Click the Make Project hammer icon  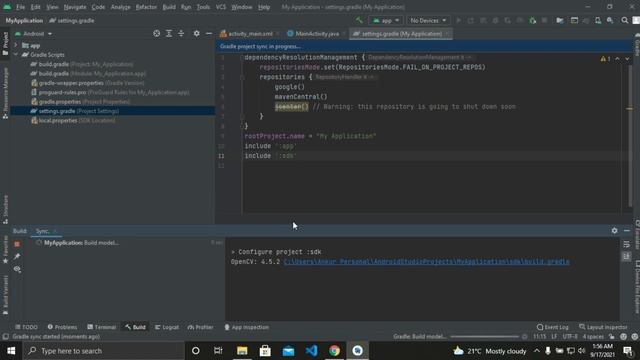[359, 20]
